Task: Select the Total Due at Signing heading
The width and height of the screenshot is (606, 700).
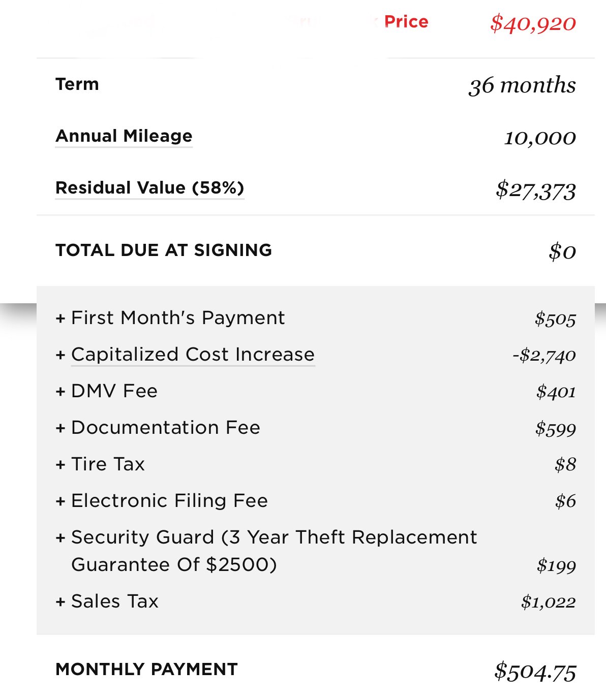Action: [164, 250]
